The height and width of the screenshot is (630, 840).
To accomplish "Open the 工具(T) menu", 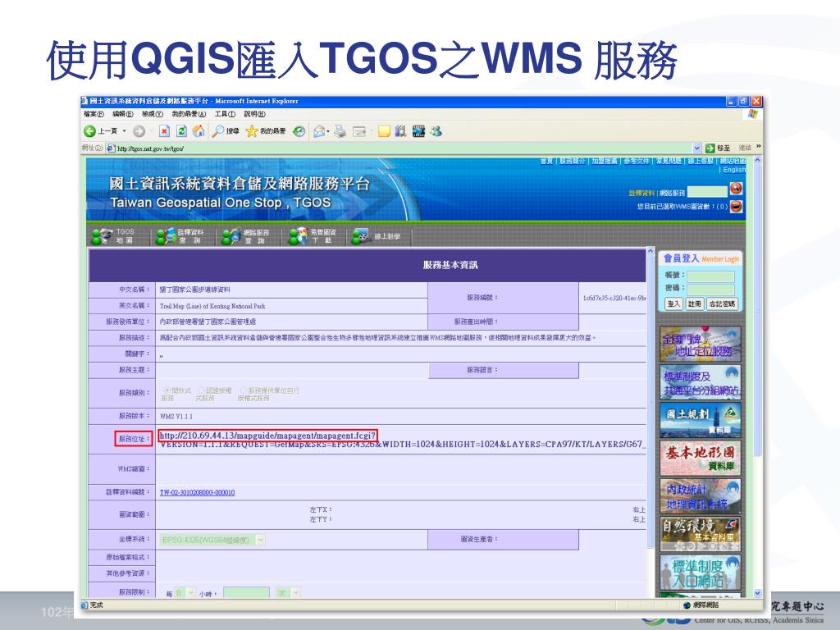I will (x=225, y=114).
